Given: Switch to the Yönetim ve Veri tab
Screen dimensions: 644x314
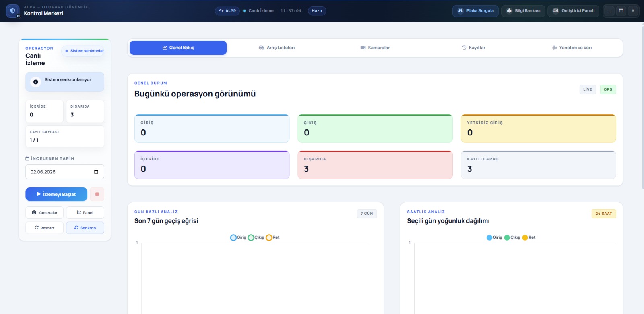Looking at the screenshot, I should (x=572, y=48).
